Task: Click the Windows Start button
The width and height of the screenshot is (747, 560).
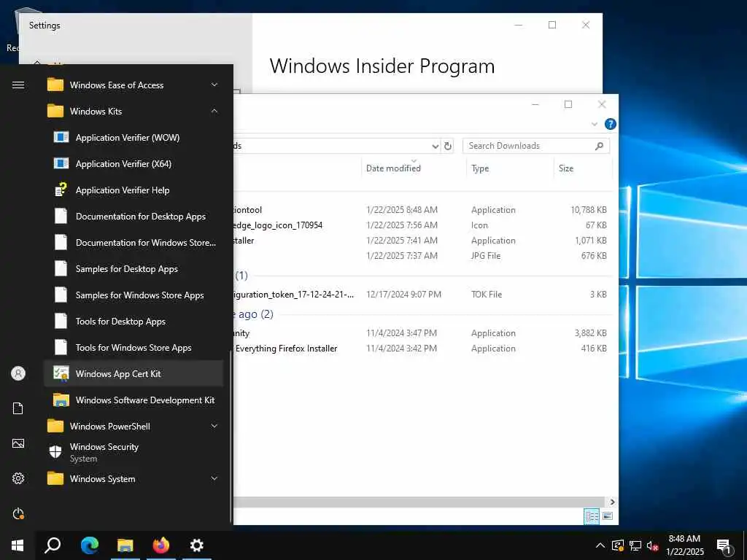Action: point(18,545)
